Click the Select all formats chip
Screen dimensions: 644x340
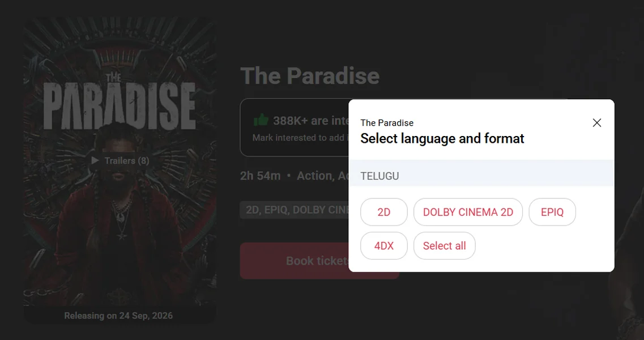pos(445,246)
